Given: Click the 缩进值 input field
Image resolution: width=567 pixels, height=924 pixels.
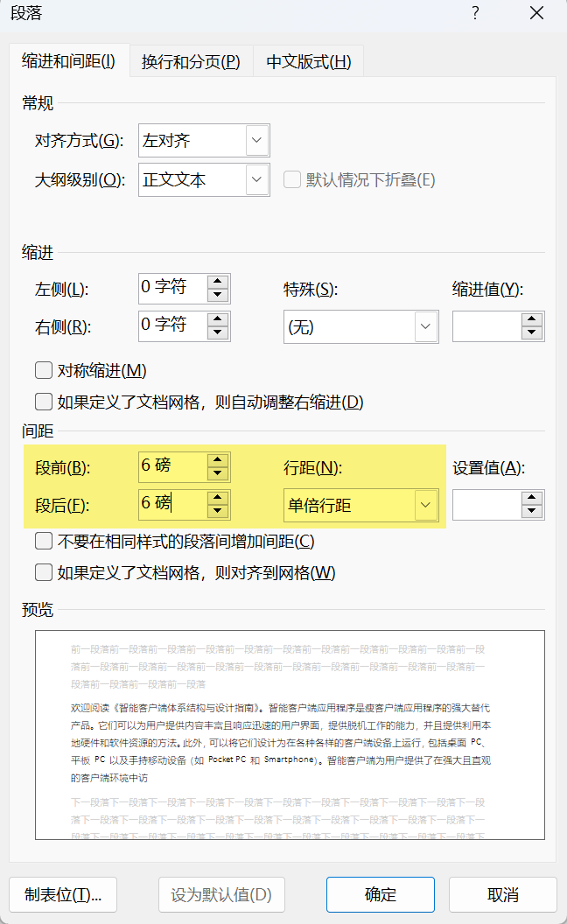Looking at the screenshot, I should click(486, 326).
